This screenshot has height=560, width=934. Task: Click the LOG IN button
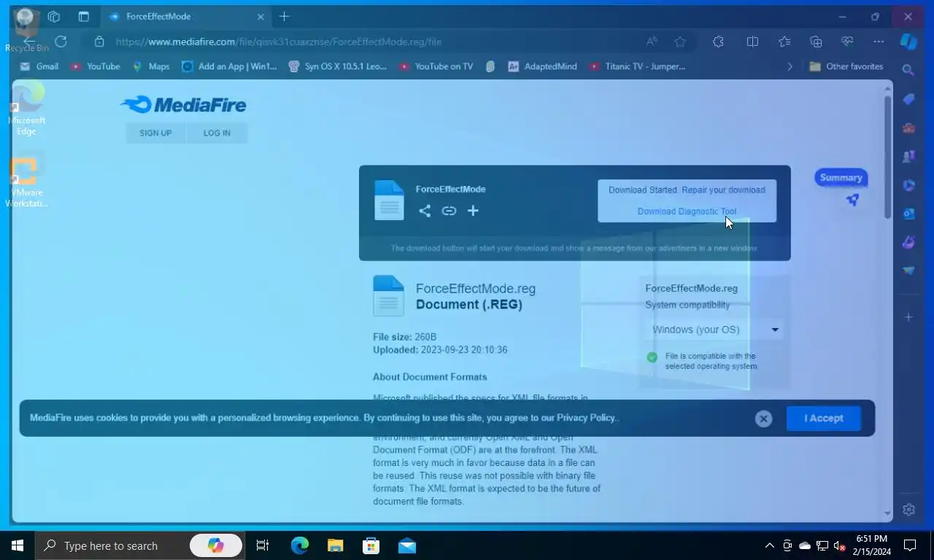(217, 133)
